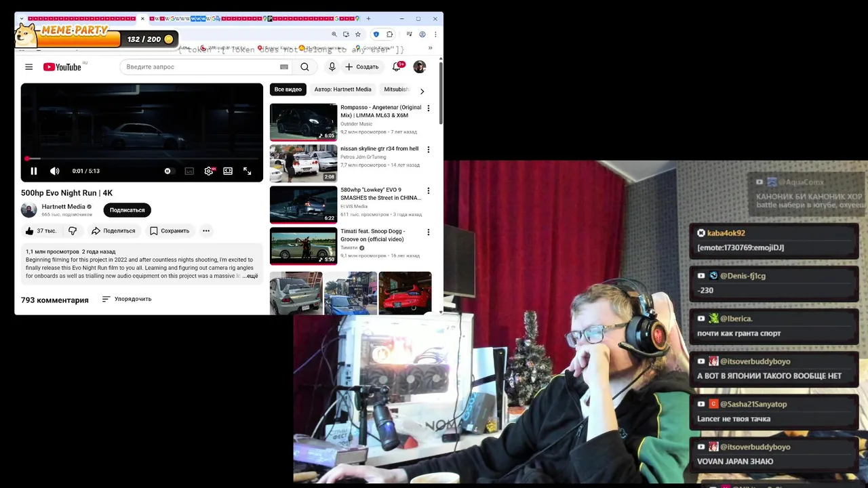Dislike the video with thumbs-down
The image size is (868, 488).
pyautogui.click(x=73, y=230)
